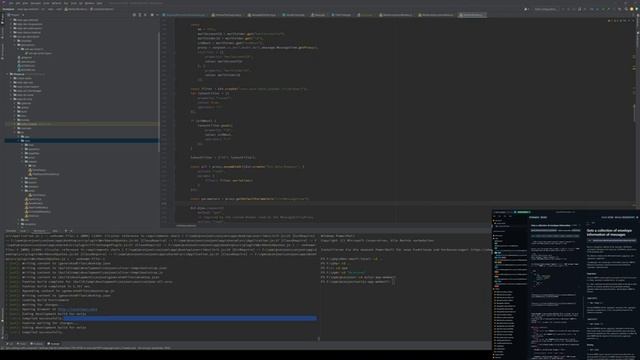The height and width of the screenshot is (360, 640).
Task: Open the Navigate menu
Action: pyautogui.click(x=36, y=3)
